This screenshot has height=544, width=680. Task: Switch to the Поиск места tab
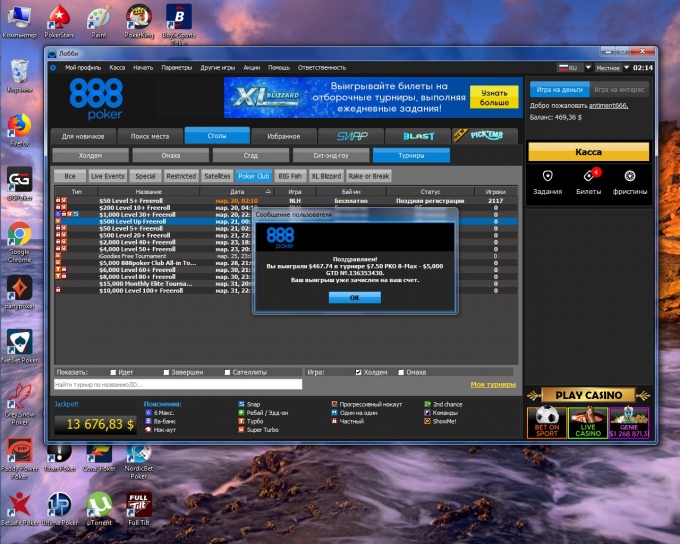tap(150, 136)
